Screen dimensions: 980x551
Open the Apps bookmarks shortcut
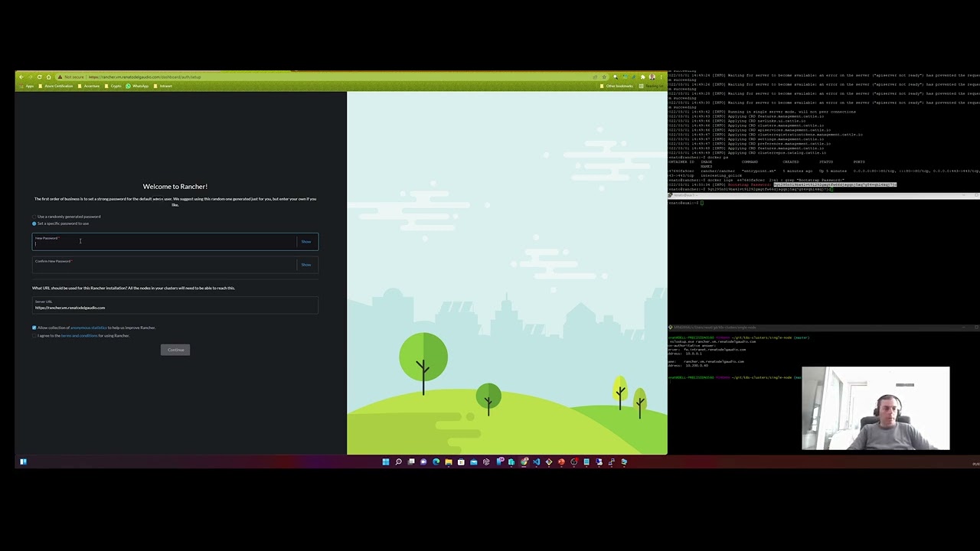[27, 86]
